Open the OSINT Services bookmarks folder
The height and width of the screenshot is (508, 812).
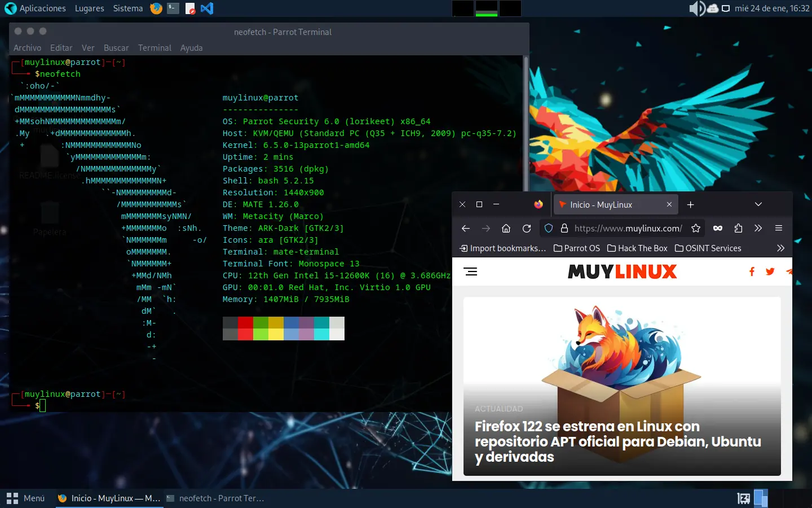708,248
